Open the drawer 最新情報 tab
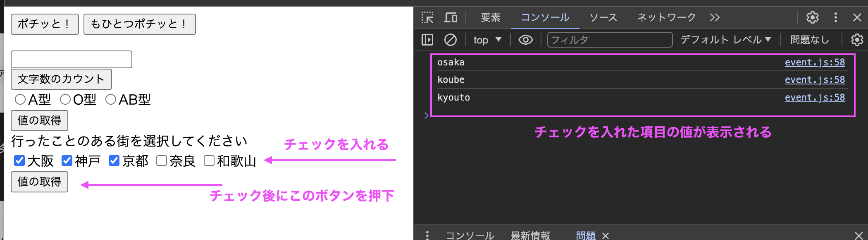 530,235
